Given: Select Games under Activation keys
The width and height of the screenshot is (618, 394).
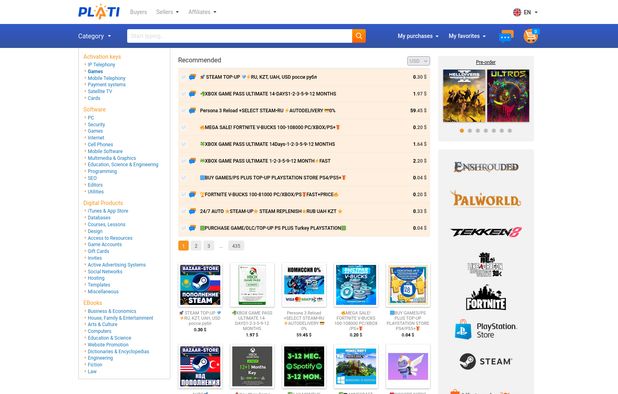Looking at the screenshot, I should 95,71.
